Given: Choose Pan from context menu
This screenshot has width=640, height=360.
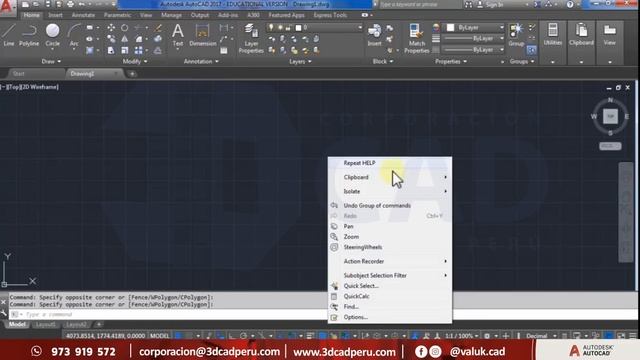Looking at the screenshot, I should click(x=390, y=226).
